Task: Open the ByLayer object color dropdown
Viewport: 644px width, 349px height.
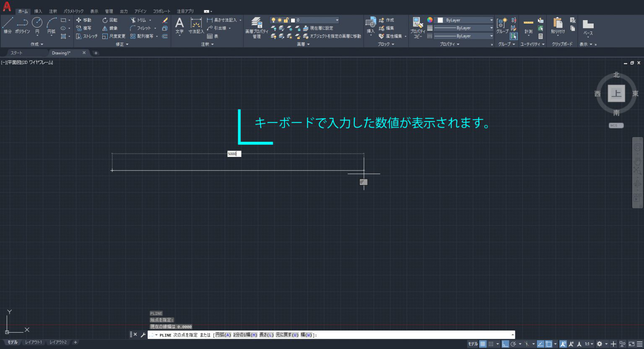Action: coord(465,20)
